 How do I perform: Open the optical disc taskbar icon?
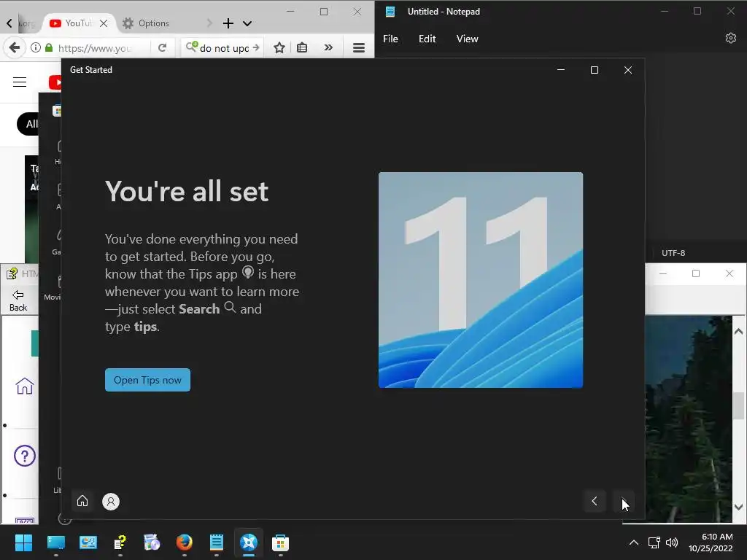pos(152,542)
